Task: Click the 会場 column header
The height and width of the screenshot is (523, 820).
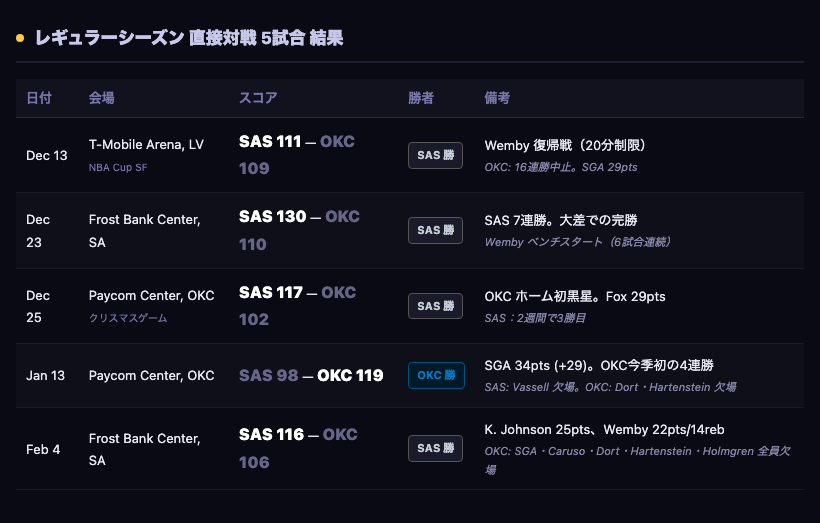Action: [x=101, y=98]
